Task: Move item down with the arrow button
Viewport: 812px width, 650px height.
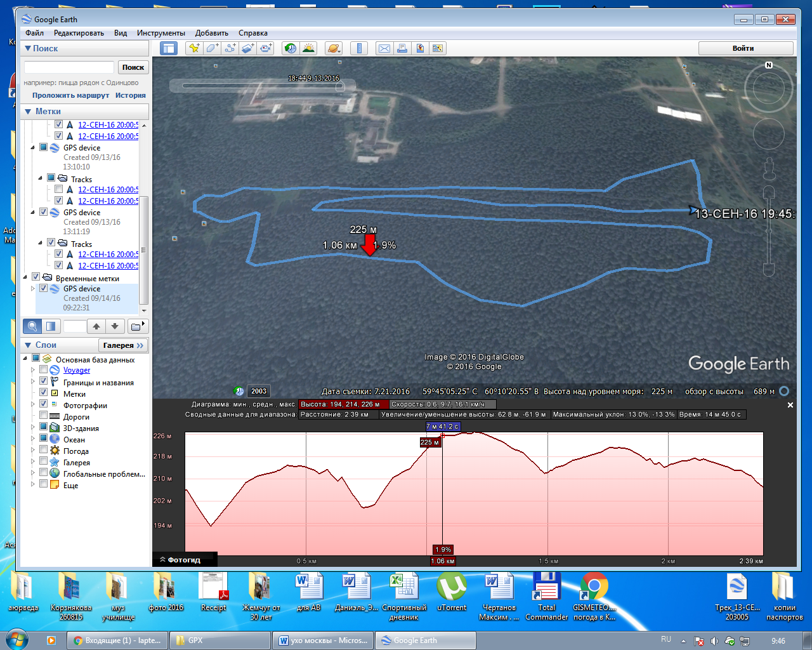Action: 115,326
